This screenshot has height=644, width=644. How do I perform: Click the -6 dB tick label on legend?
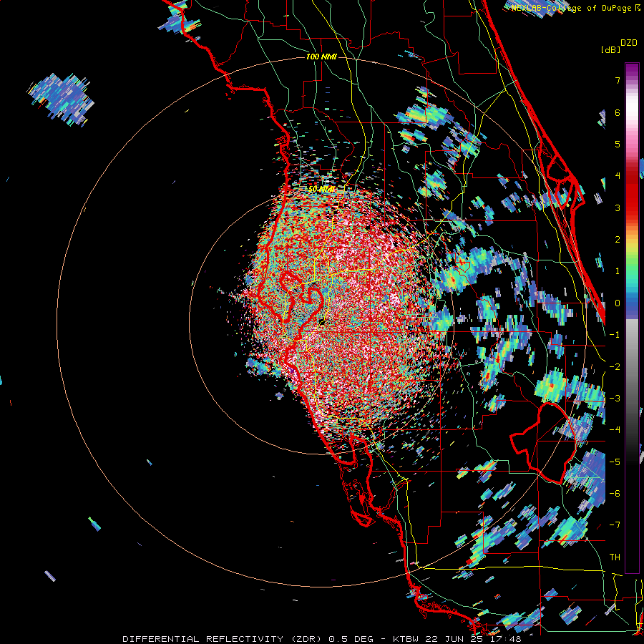pyautogui.click(x=615, y=494)
